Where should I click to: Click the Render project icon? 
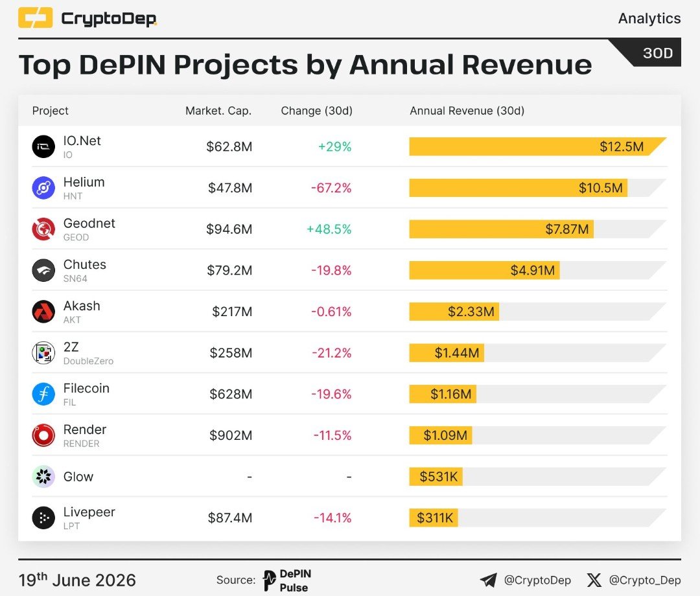(x=43, y=435)
